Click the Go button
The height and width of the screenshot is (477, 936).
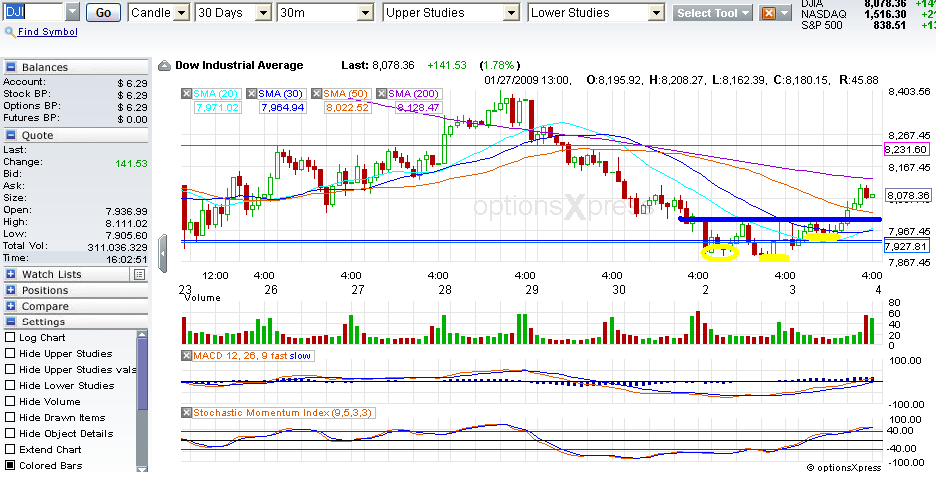click(x=103, y=13)
